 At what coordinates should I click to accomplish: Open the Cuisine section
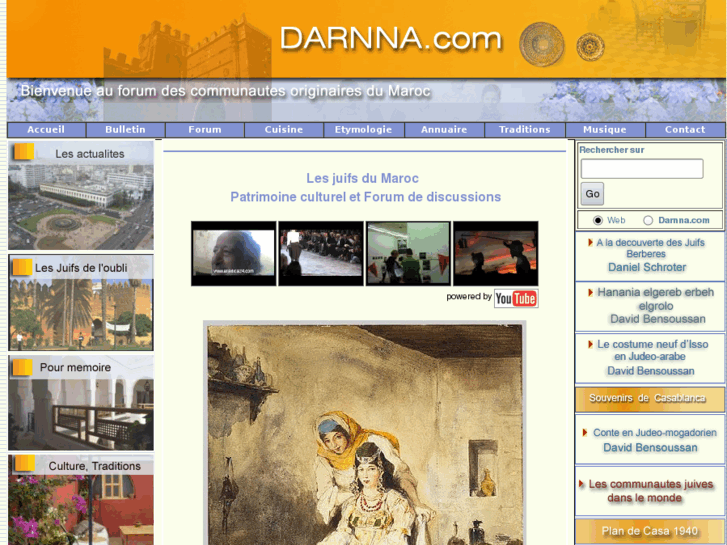pyautogui.click(x=284, y=130)
